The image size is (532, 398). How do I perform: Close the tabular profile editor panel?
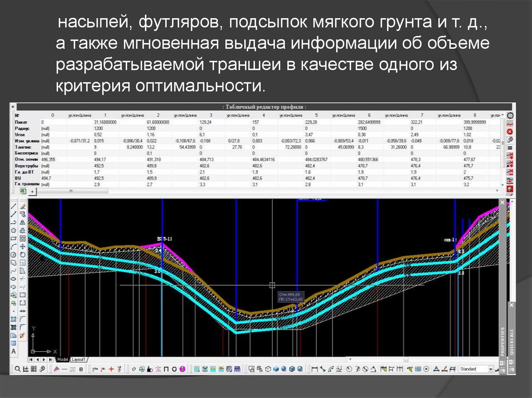tap(13, 107)
